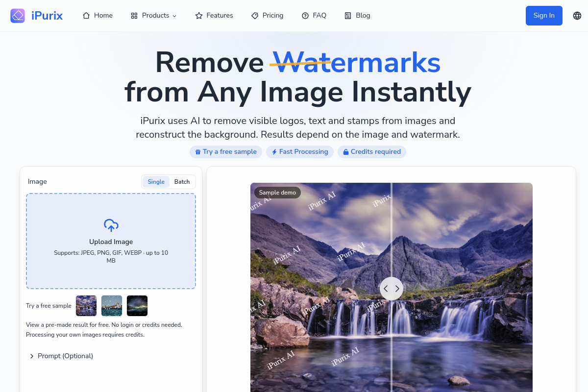The image size is (588, 392).
Task: Click the dashed image upload drop zone
Action: coord(111,241)
